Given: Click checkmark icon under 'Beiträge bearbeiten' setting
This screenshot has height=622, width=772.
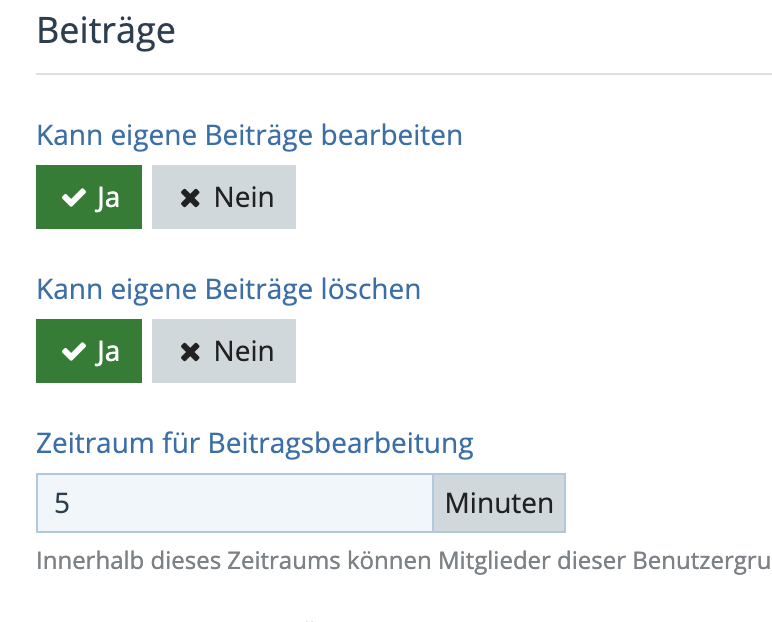Looking at the screenshot, I should pyautogui.click(x=74, y=197).
